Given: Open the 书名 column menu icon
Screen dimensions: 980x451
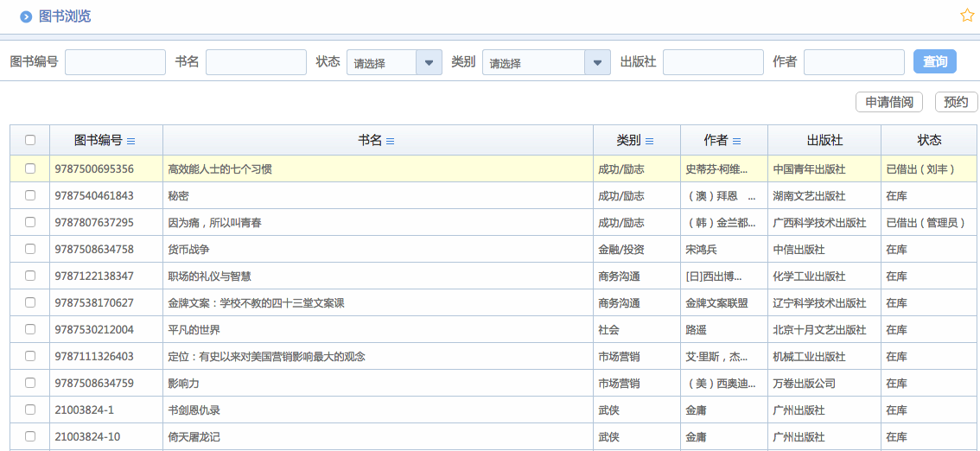Looking at the screenshot, I should point(390,141).
